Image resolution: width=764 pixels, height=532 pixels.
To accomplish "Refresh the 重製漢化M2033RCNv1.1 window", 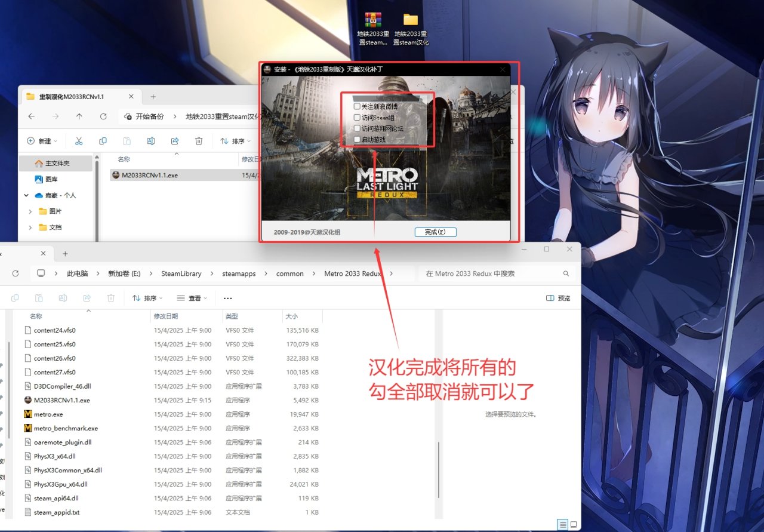I will coord(103,116).
